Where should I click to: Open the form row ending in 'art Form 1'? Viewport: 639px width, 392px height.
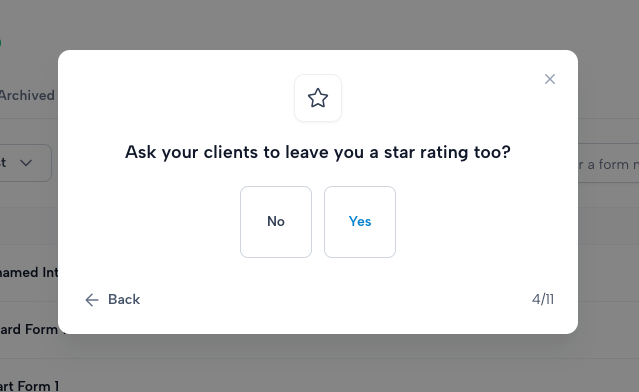click(29, 385)
